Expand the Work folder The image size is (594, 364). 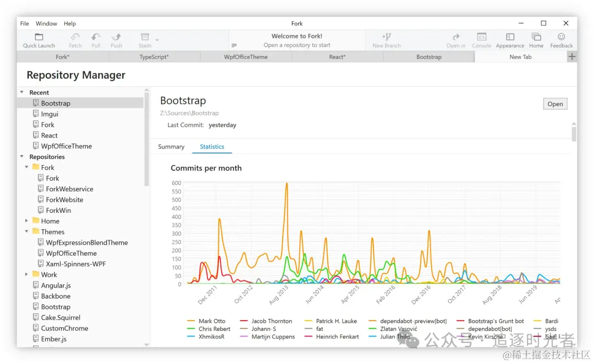tap(26, 274)
